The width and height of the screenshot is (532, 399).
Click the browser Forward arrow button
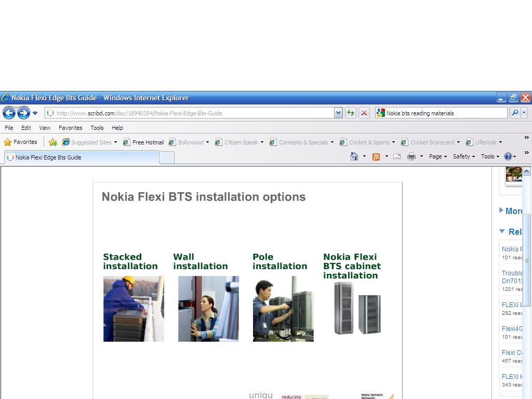tap(23, 113)
